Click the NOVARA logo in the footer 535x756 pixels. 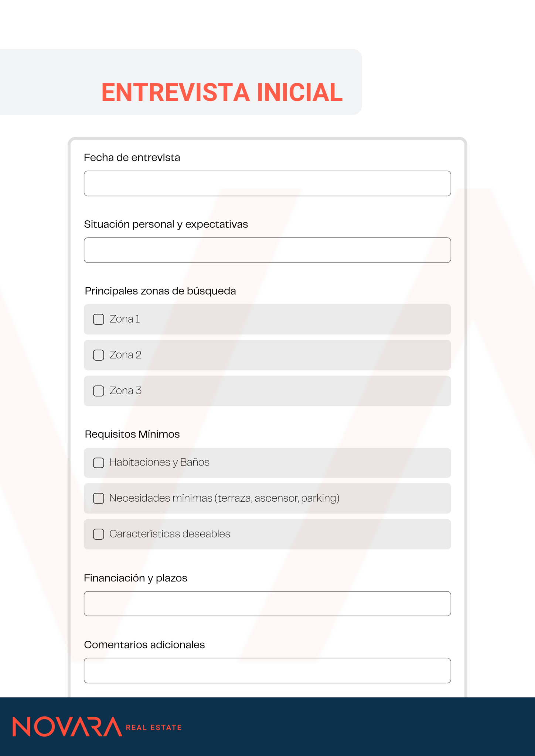(x=67, y=727)
